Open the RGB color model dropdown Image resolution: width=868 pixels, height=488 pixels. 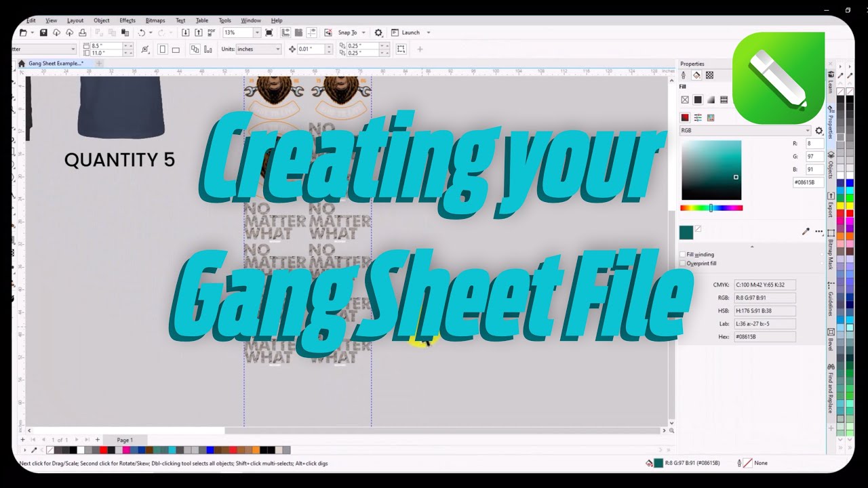(x=746, y=131)
